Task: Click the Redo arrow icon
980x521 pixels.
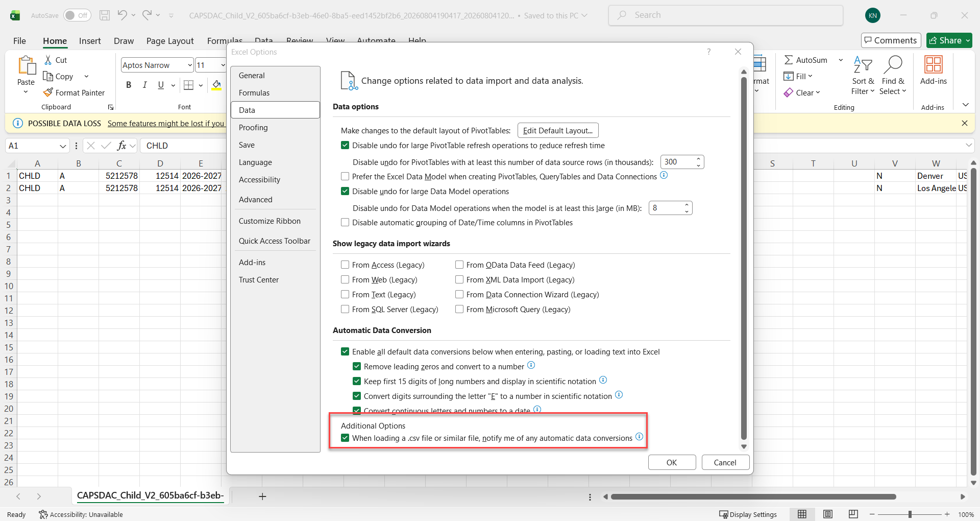Action: pos(147,15)
